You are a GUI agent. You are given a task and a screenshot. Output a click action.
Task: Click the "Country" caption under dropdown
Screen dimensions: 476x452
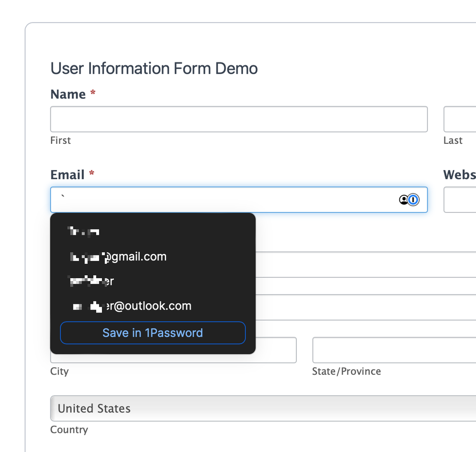point(69,430)
